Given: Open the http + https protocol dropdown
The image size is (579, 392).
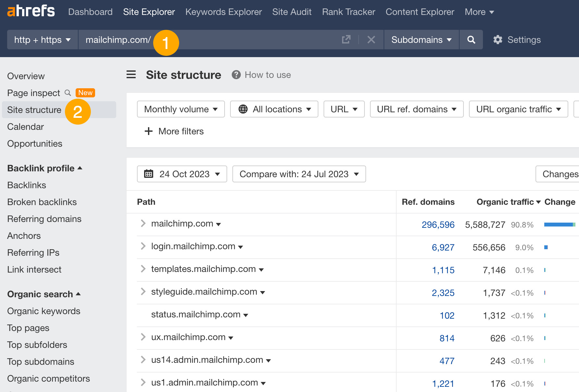Looking at the screenshot, I should pos(42,40).
